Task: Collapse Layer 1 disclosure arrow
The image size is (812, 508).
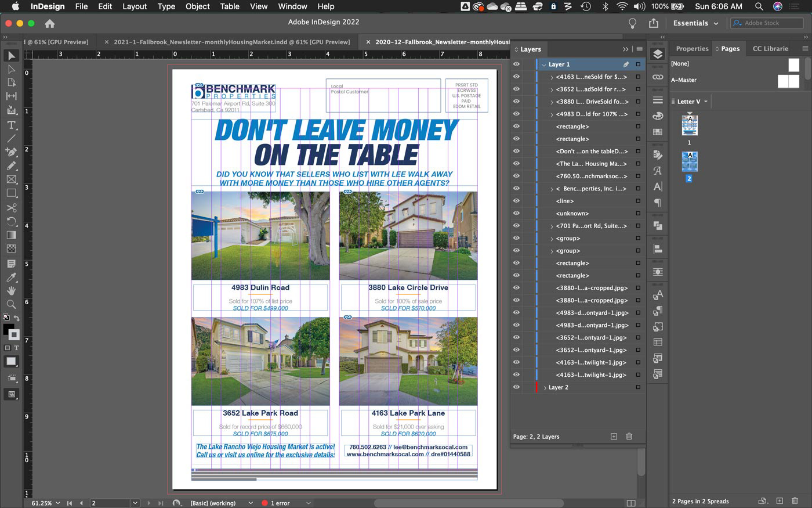Action: (543, 64)
